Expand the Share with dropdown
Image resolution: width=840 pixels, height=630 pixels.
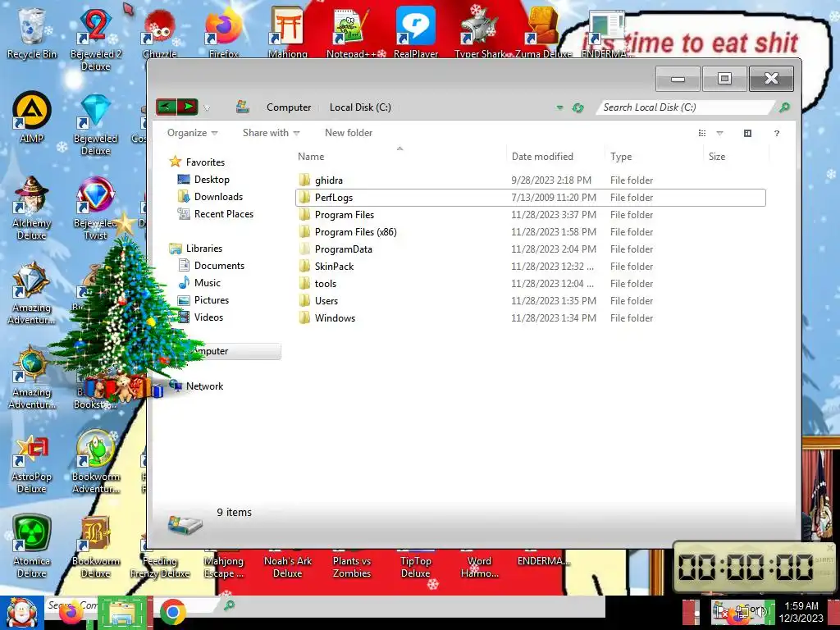coord(271,133)
